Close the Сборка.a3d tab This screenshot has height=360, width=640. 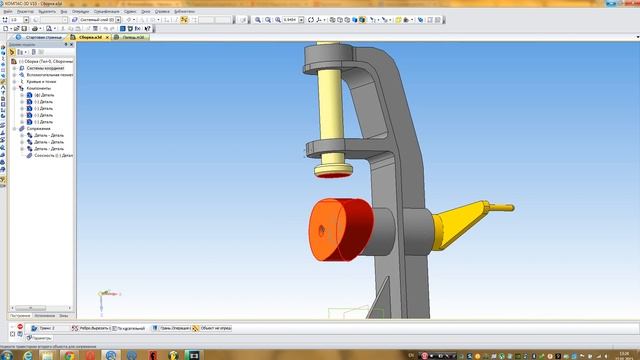pos(107,37)
